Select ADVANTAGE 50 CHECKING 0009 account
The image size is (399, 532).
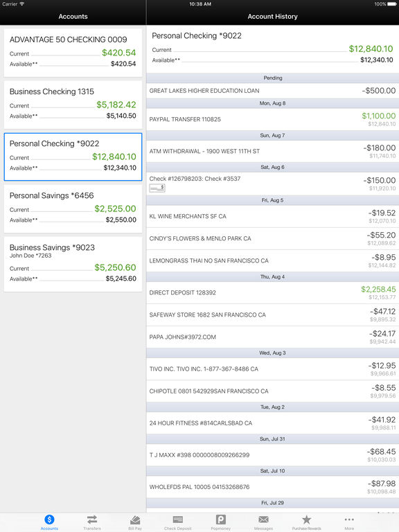[73, 53]
